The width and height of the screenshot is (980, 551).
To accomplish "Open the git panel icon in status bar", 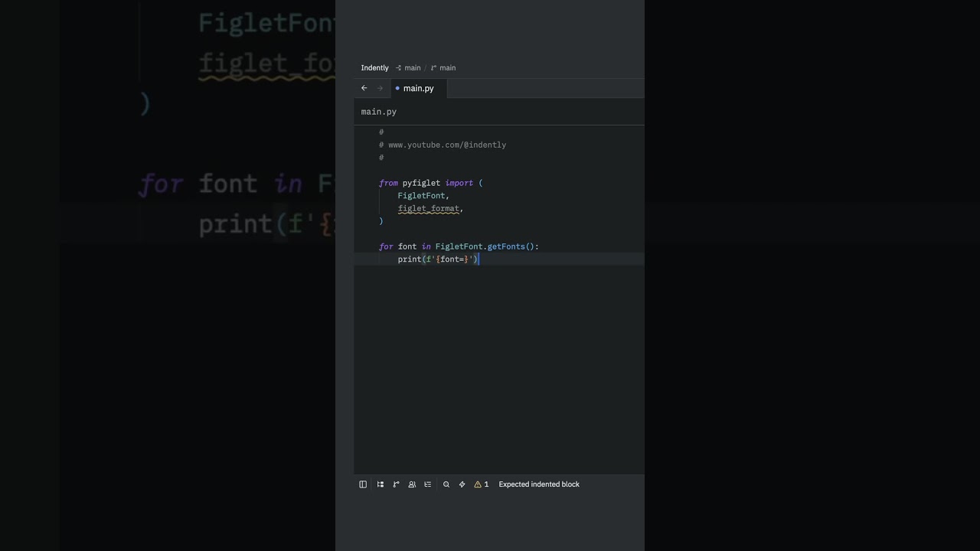I will 396,484.
